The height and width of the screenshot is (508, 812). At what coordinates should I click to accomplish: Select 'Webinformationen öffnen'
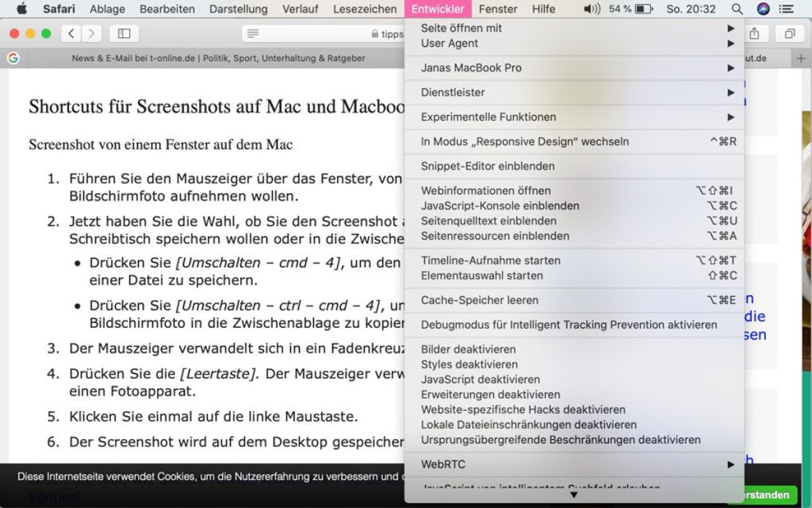574,190
